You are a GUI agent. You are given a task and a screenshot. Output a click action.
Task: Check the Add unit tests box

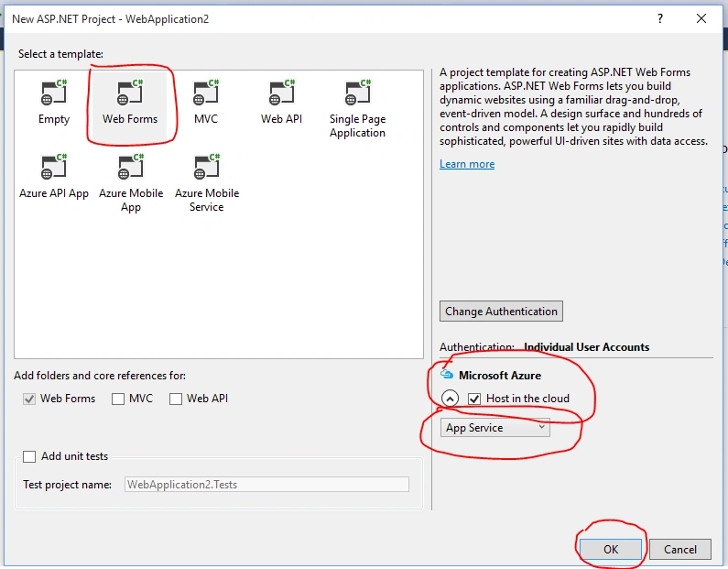click(x=29, y=456)
